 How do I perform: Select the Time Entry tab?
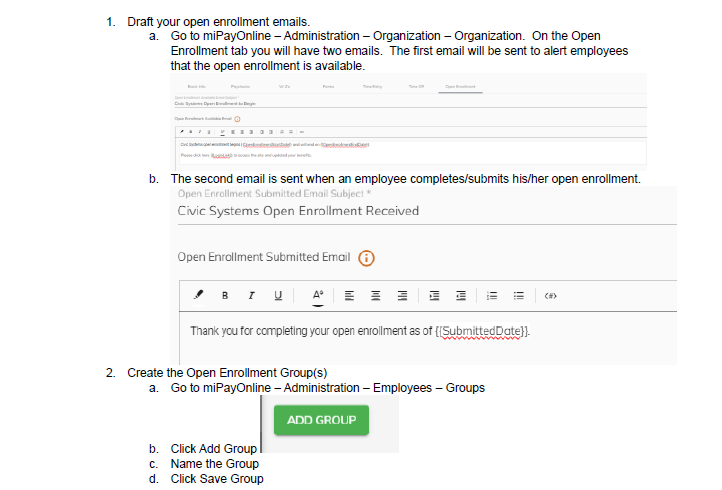click(x=373, y=87)
